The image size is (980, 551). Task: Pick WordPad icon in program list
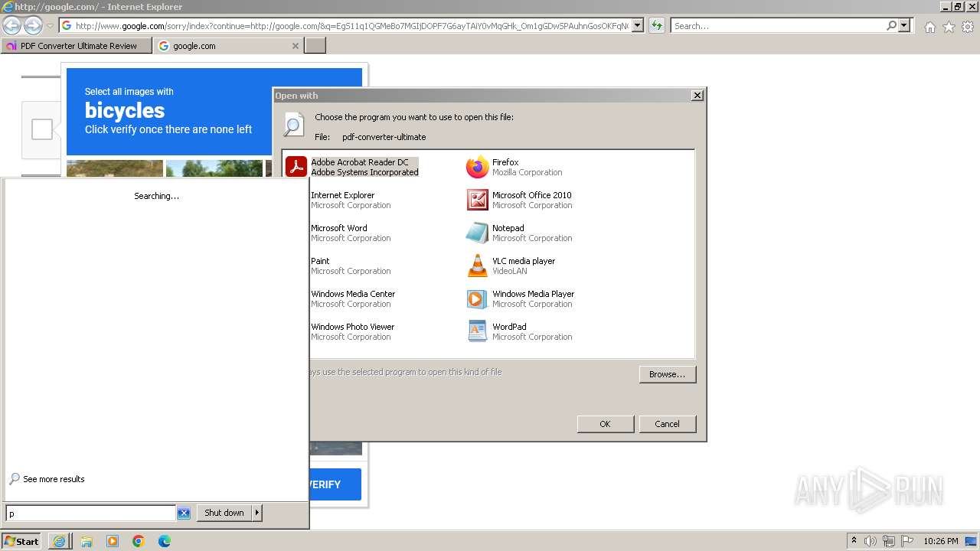[x=477, y=331]
